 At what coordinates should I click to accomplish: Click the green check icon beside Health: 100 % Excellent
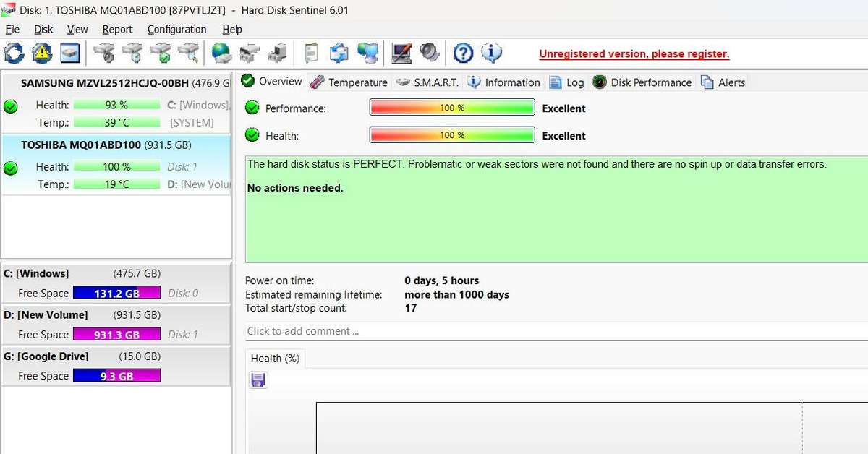point(252,135)
